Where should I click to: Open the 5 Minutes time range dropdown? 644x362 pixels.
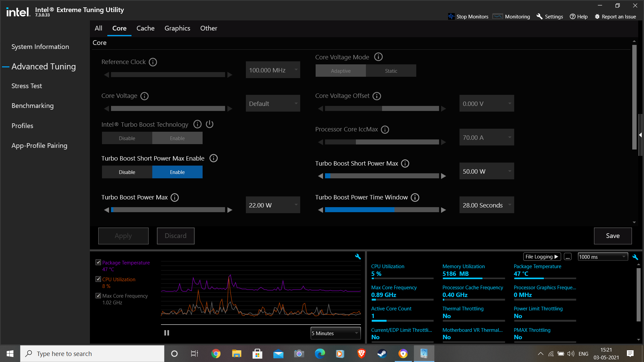point(335,333)
